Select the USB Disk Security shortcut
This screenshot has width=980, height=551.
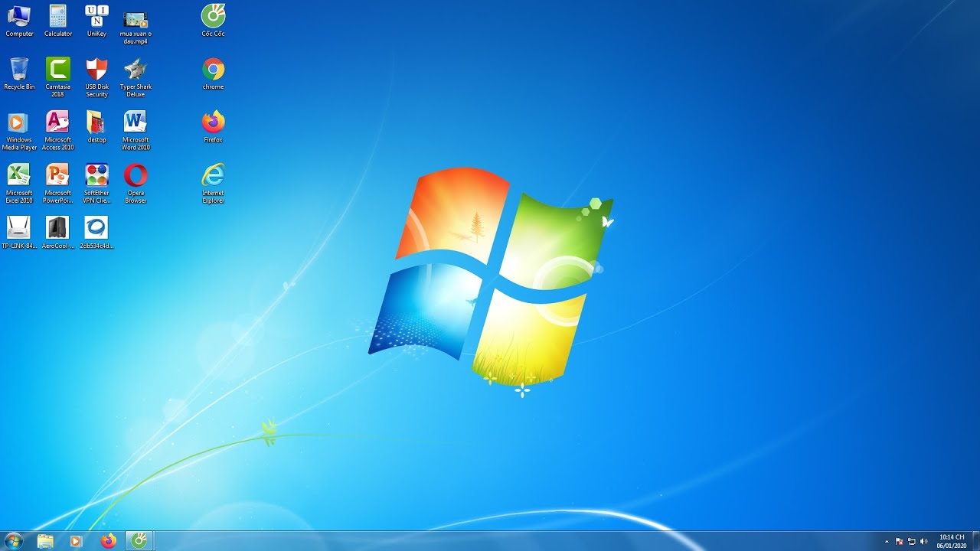(96, 77)
